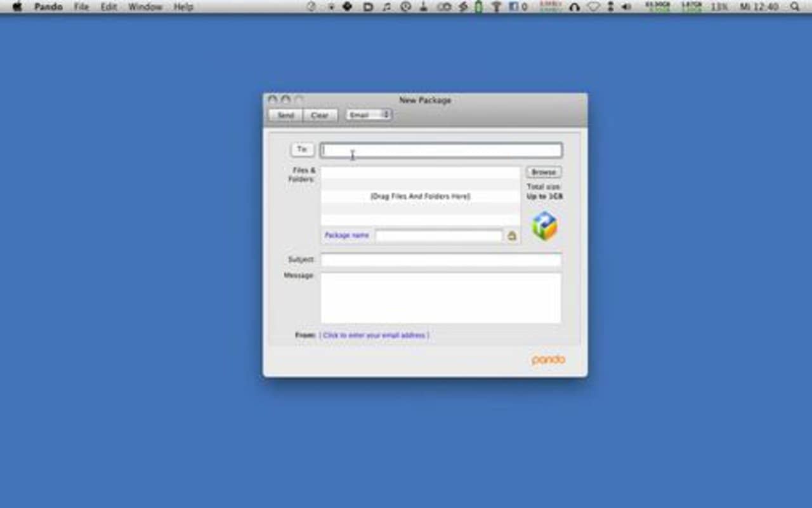The width and height of the screenshot is (812, 508).
Task: Open the Edit menu
Action: tap(108, 7)
